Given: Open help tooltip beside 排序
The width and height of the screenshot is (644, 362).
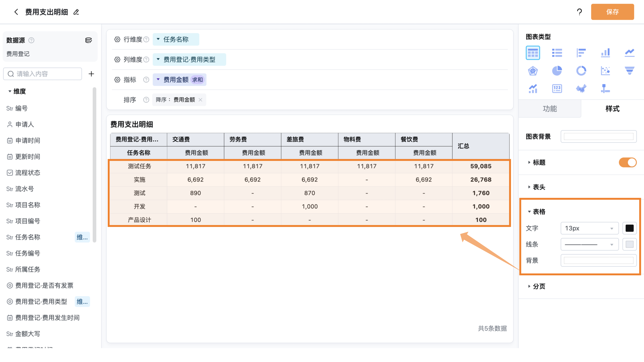Looking at the screenshot, I should click(x=146, y=100).
